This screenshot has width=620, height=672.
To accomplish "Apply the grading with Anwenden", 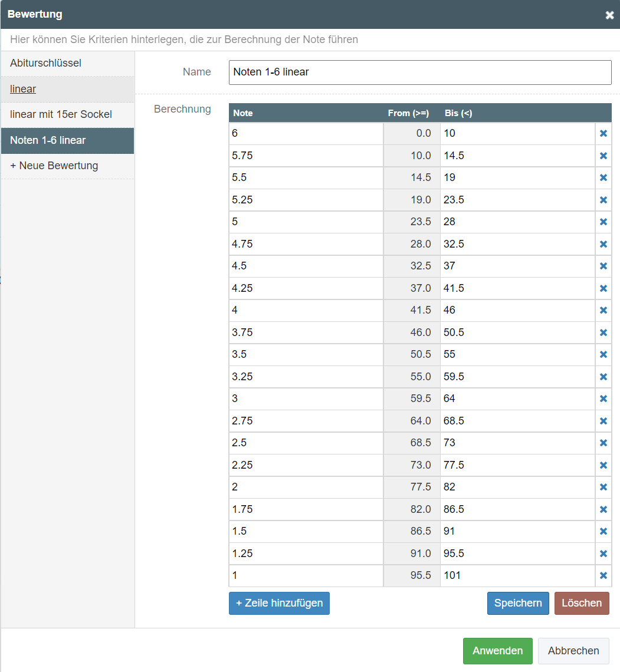I will tap(497, 651).
